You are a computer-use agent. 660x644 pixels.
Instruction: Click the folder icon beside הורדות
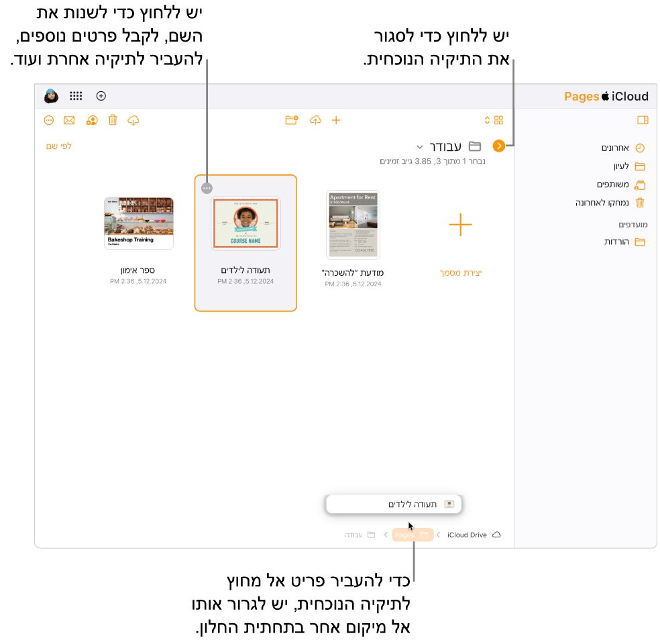640,242
